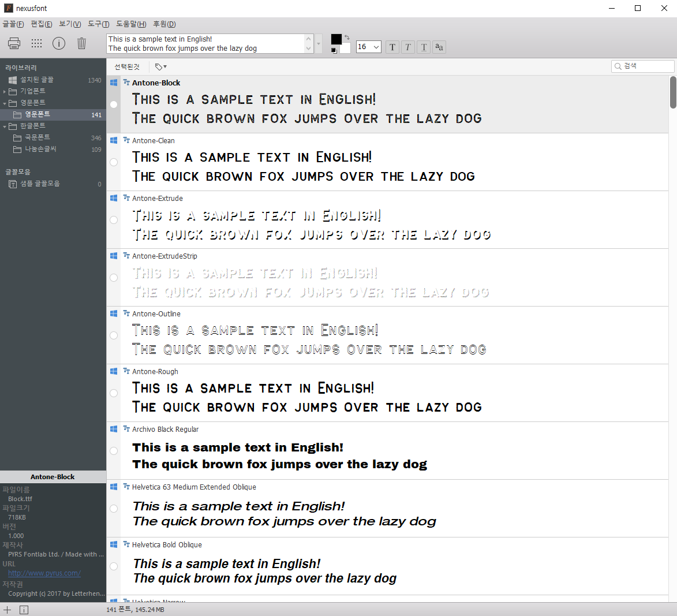The height and width of the screenshot is (616, 677).
Task: Click the Windows installed icon for Antone-Extrude
Action: pyautogui.click(x=114, y=198)
